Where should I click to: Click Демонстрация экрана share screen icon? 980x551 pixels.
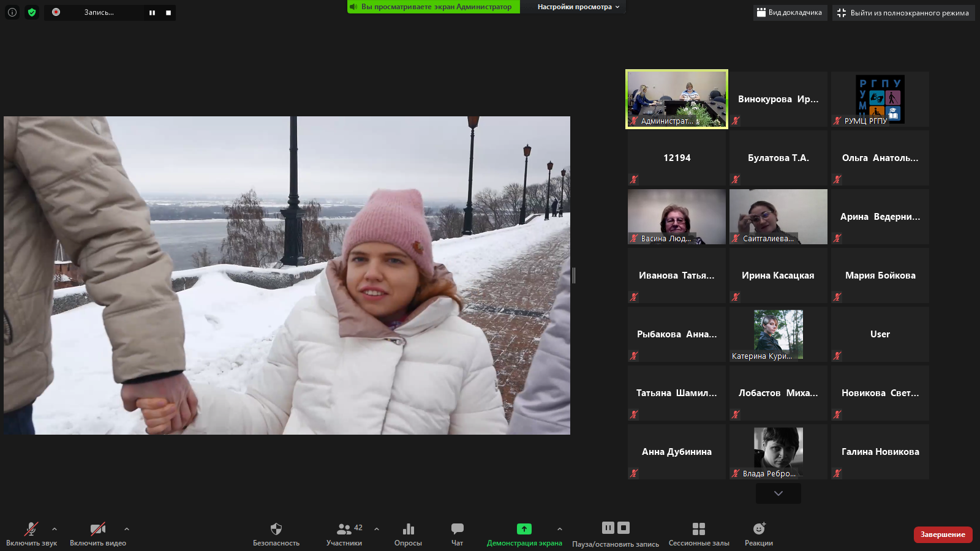click(x=524, y=529)
